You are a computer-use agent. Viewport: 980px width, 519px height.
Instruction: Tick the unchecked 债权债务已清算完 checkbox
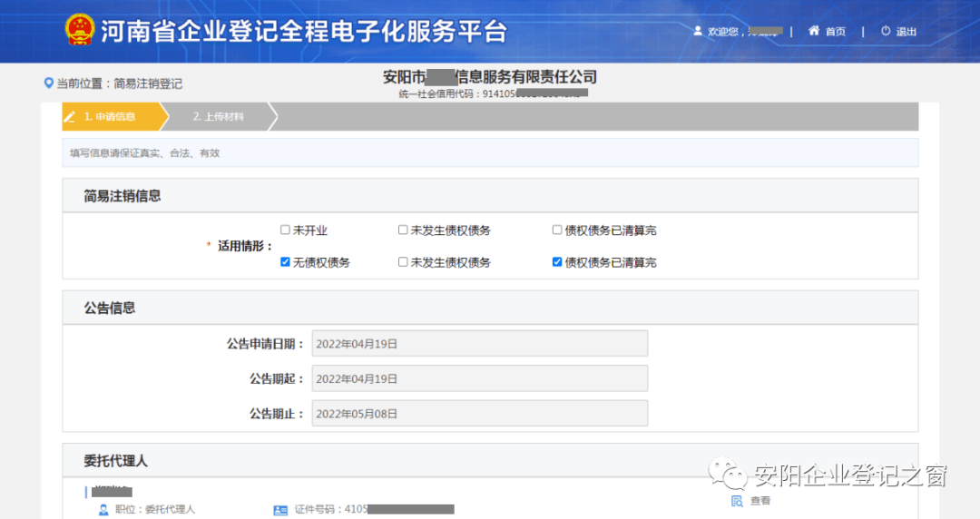[x=557, y=230]
